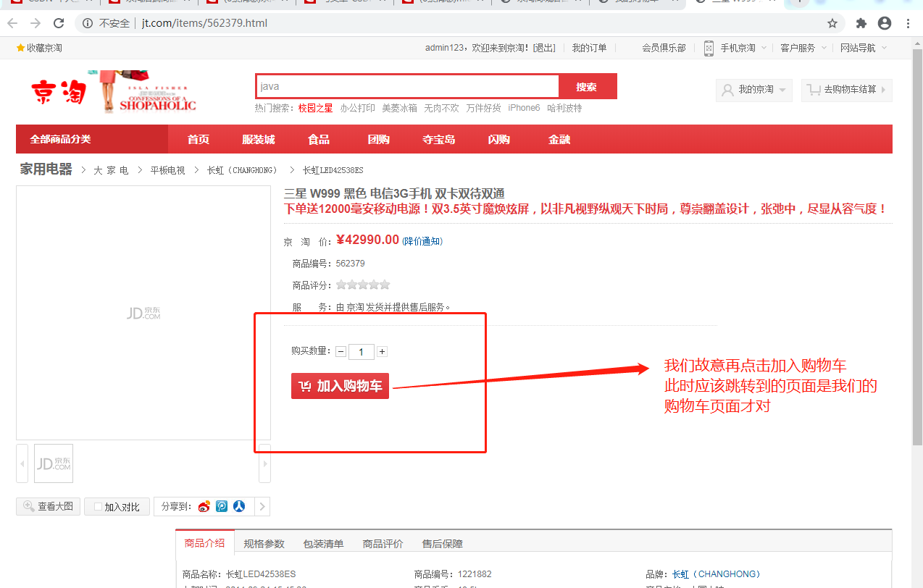Image resolution: width=923 pixels, height=588 pixels.
Task: Open the 我的京淘 dropdown
Action: (x=754, y=90)
